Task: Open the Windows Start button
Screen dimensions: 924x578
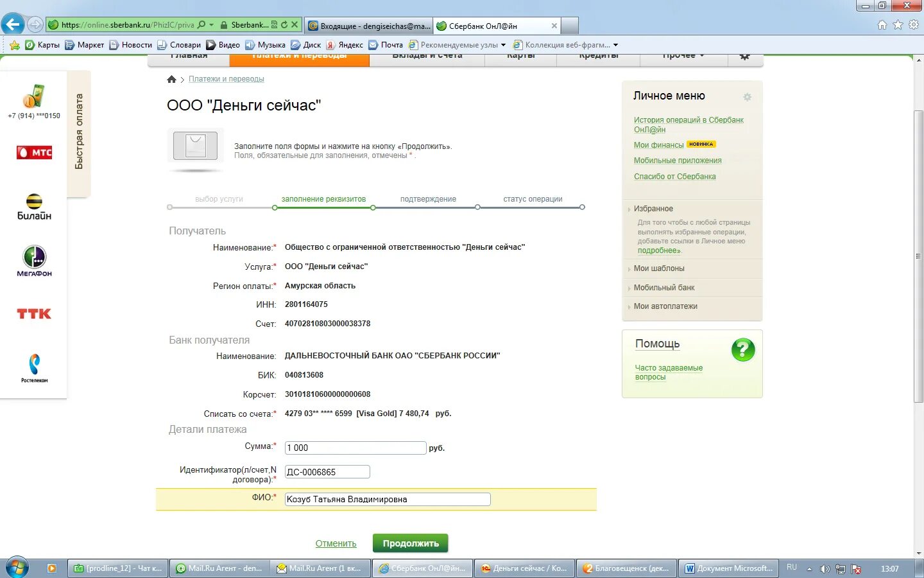Action: coord(16,568)
